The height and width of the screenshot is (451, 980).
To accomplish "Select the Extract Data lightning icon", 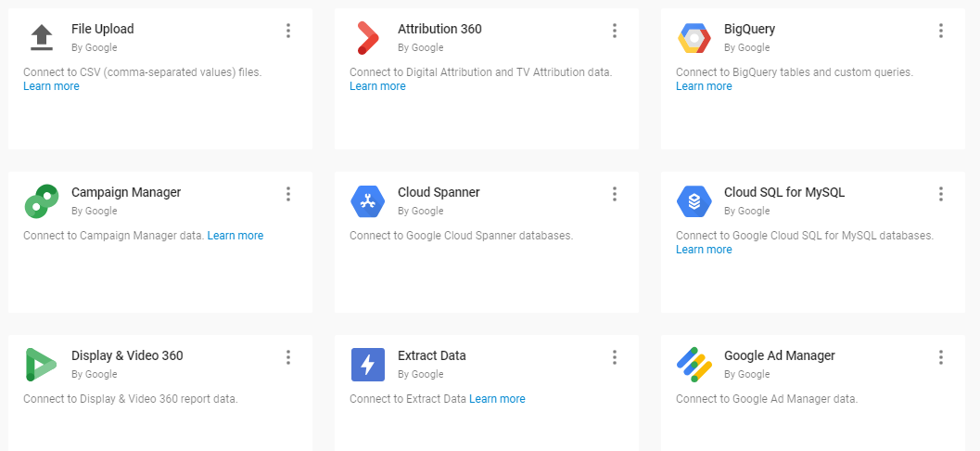I will click(367, 365).
